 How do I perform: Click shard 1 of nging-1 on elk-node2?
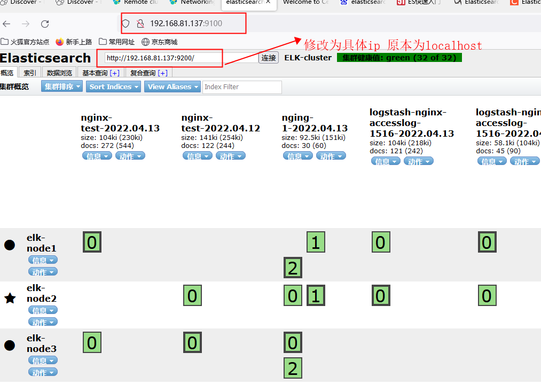point(316,295)
